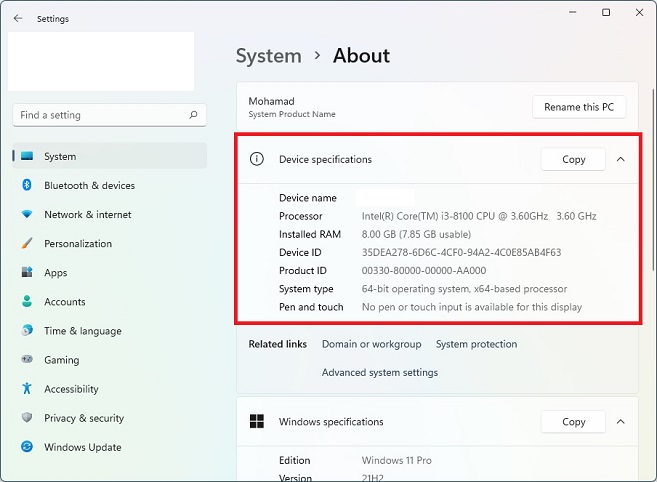This screenshot has width=657, height=482.
Task: Click the System type 64-bit value
Action: click(x=464, y=289)
